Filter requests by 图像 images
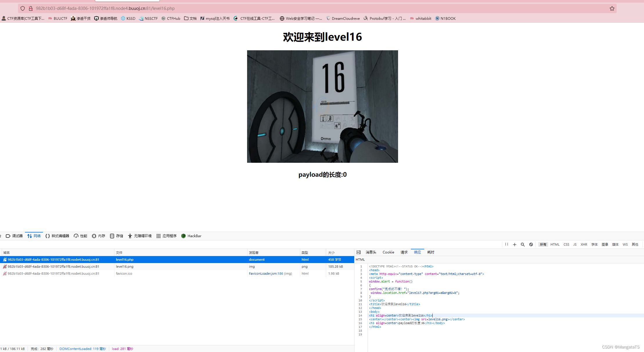 pos(605,244)
